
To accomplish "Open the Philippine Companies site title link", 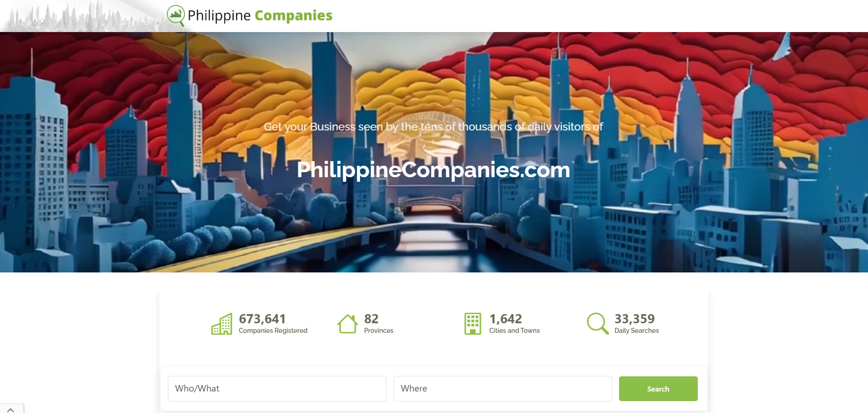I will (x=260, y=16).
